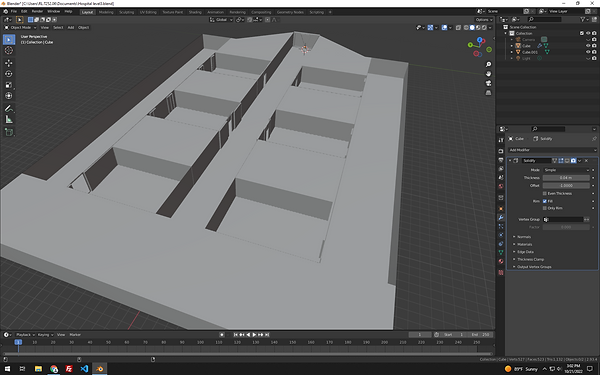Open the Particles properties tab
Screen dimensions: 600x375
[x=501, y=226]
